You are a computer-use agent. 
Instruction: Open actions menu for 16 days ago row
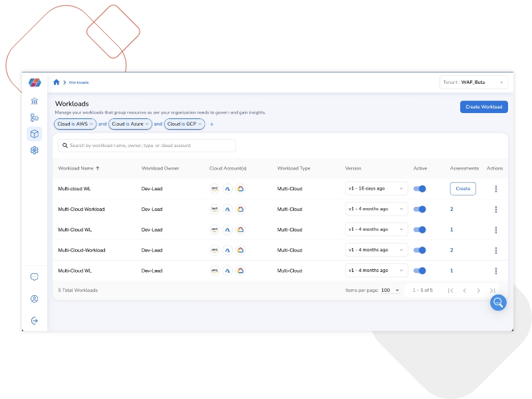495,189
